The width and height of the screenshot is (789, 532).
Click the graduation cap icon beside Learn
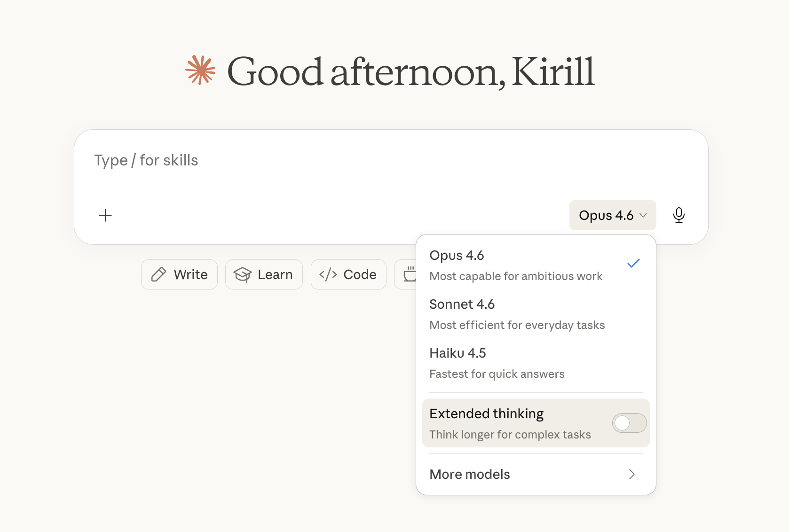(x=243, y=274)
